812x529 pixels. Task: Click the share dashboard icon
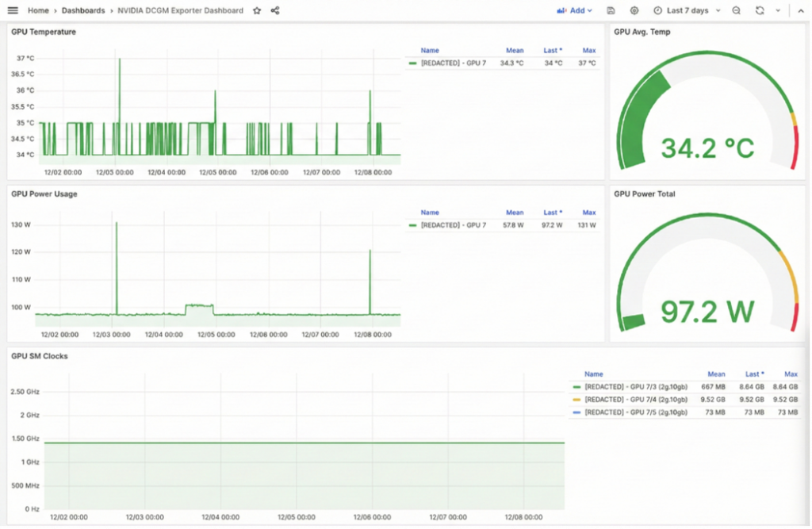pos(274,10)
